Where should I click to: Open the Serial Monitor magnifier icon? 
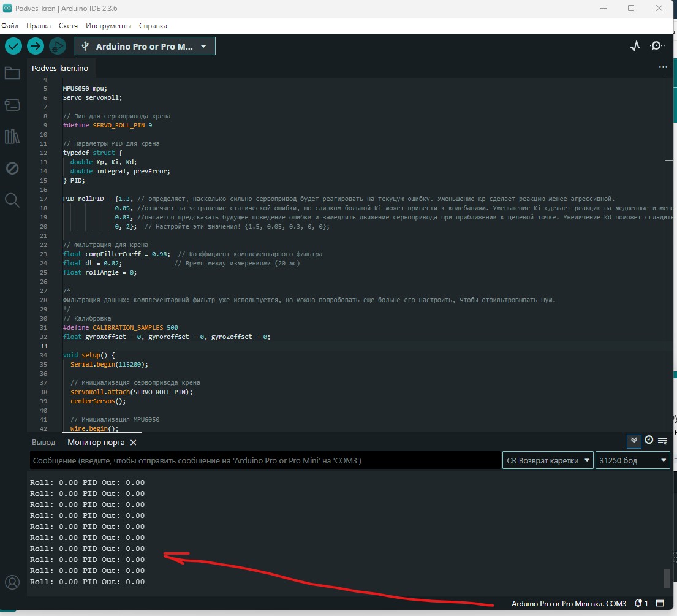coord(657,45)
